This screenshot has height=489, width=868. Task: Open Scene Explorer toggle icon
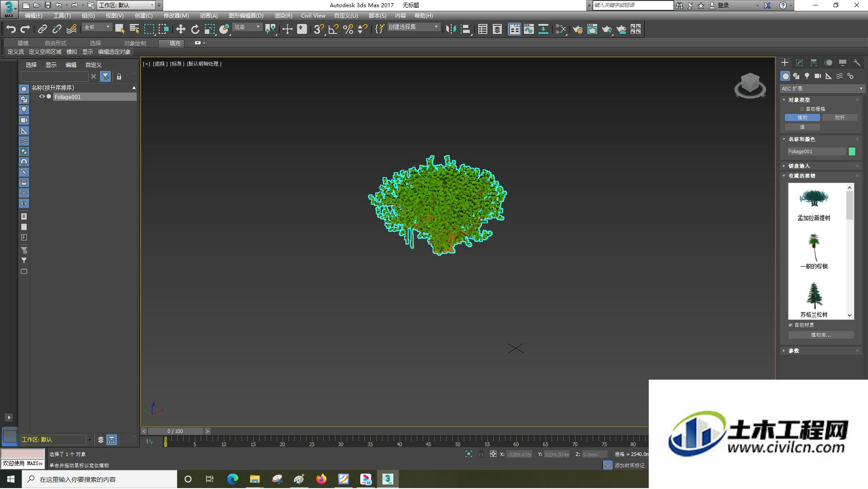pyautogui.click(x=483, y=29)
